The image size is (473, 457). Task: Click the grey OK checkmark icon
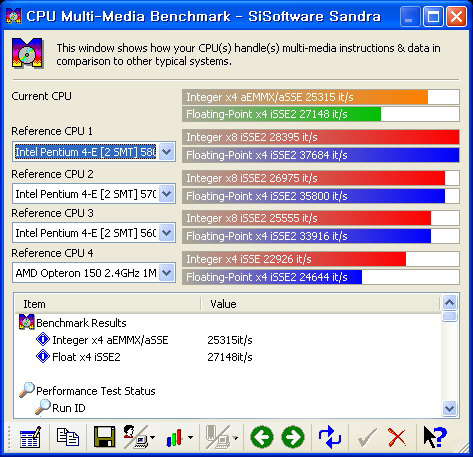point(367,438)
